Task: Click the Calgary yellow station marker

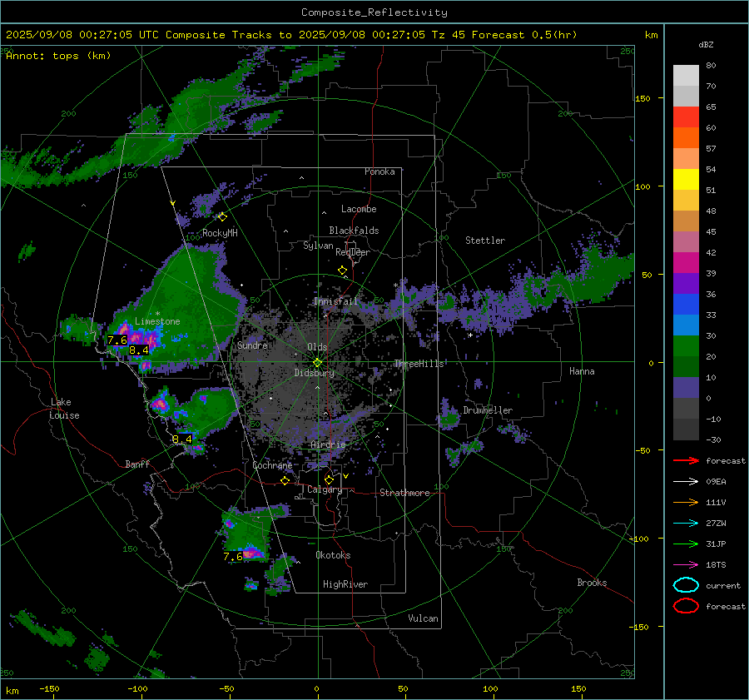Action: [x=329, y=479]
